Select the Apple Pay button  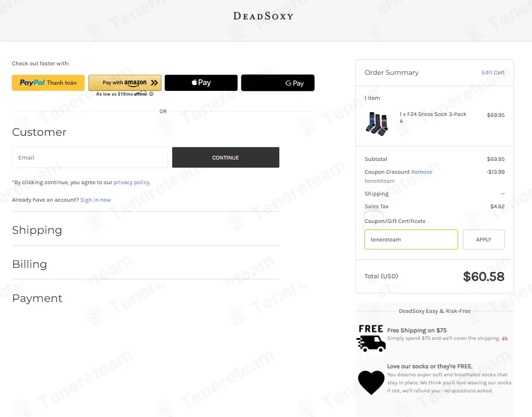201,83
